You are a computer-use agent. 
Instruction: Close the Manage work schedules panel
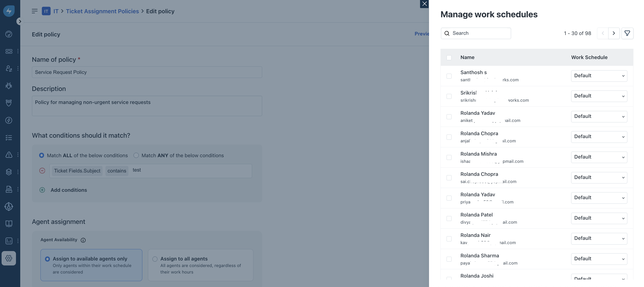point(424,4)
